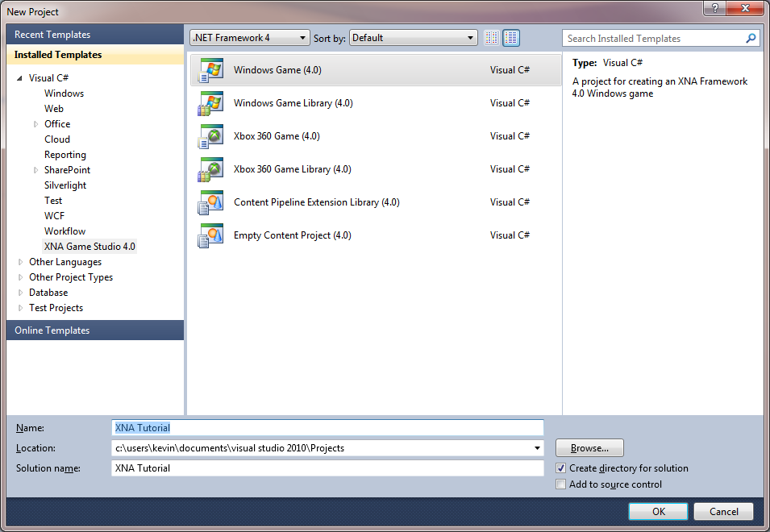The height and width of the screenshot is (532, 770).
Task: Select the Workflow category
Action: 65,231
